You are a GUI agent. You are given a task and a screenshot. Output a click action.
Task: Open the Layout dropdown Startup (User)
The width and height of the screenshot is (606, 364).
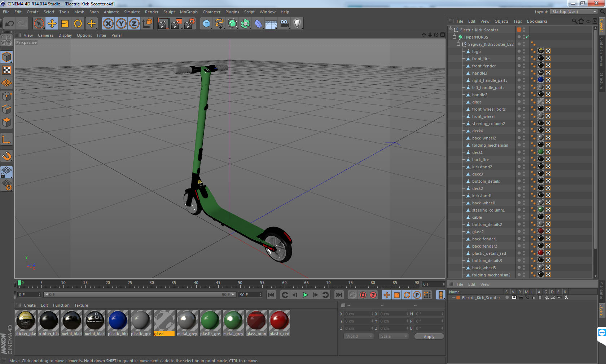click(574, 12)
